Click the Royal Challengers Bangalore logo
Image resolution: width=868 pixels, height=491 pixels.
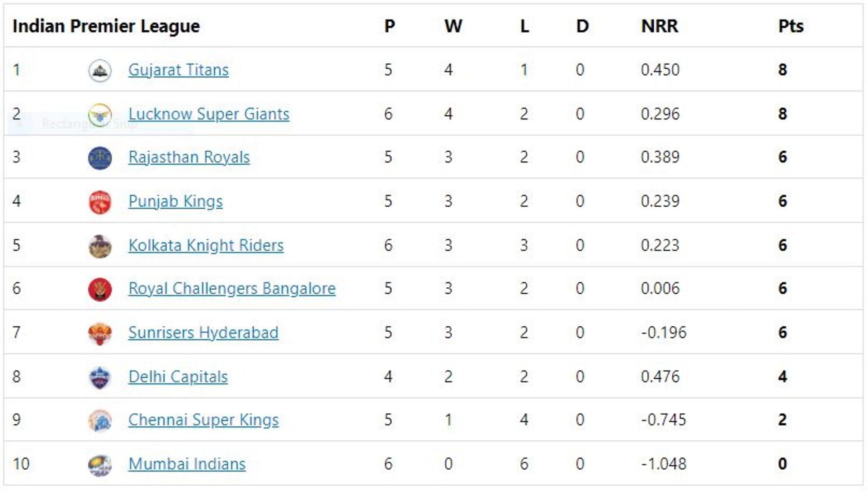tap(100, 289)
